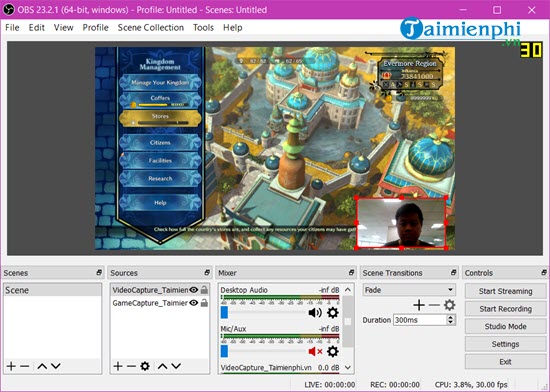Add a new scene with the plus icon
Screen dimensions: 550x392
[x=11, y=366]
